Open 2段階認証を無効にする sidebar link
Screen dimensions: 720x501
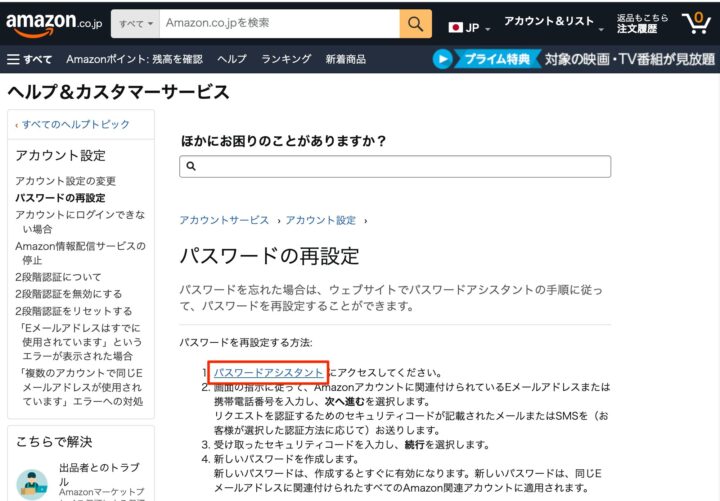(x=68, y=294)
